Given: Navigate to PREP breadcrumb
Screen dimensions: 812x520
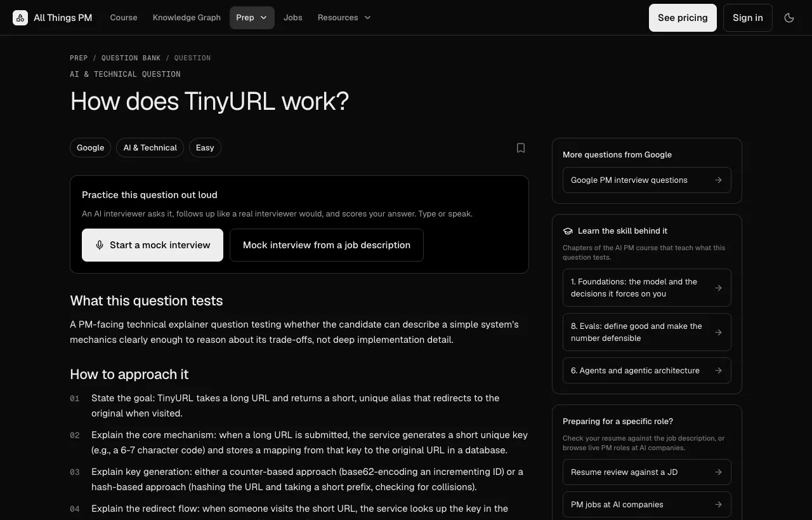Looking at the screenshot, I should 79,58.
